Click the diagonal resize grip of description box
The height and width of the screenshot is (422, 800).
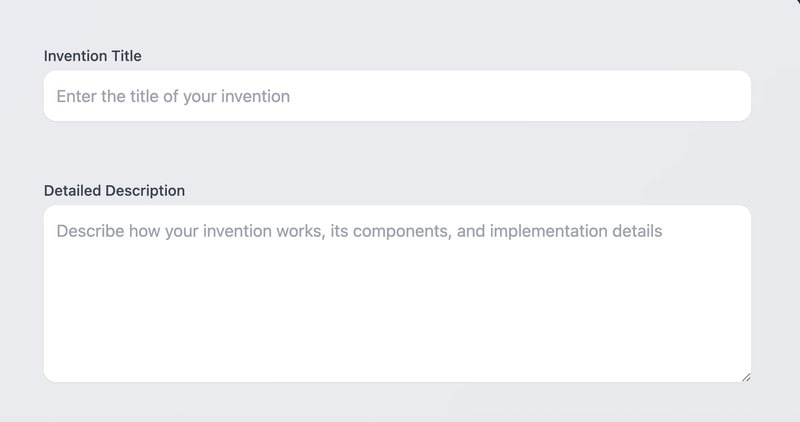[x=746, y=377]
